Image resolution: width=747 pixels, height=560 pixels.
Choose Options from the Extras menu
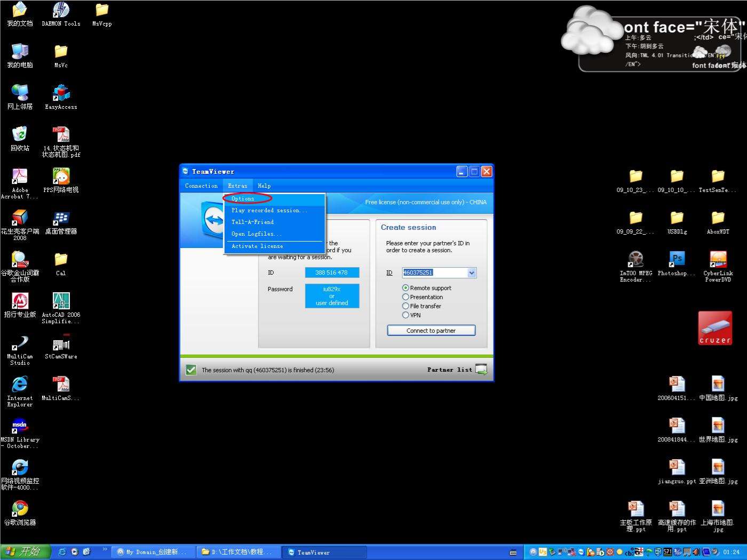[x=243, y=199]
